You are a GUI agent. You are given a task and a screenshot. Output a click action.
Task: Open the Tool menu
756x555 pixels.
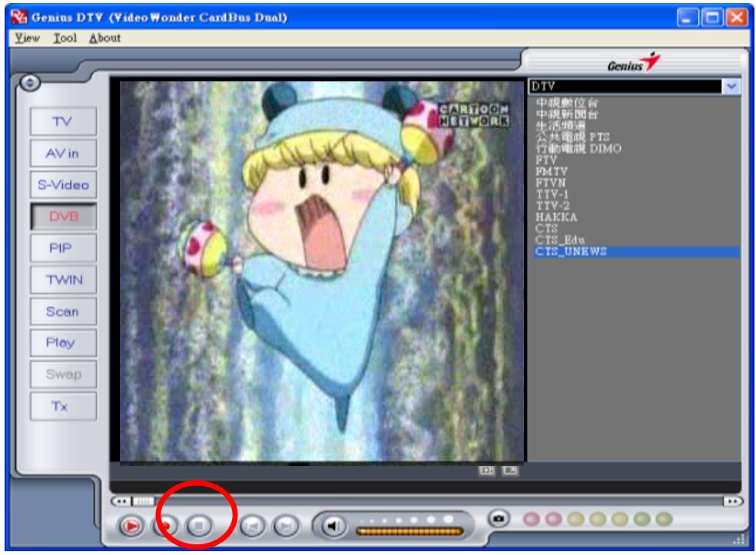click(x=65, y=38)
